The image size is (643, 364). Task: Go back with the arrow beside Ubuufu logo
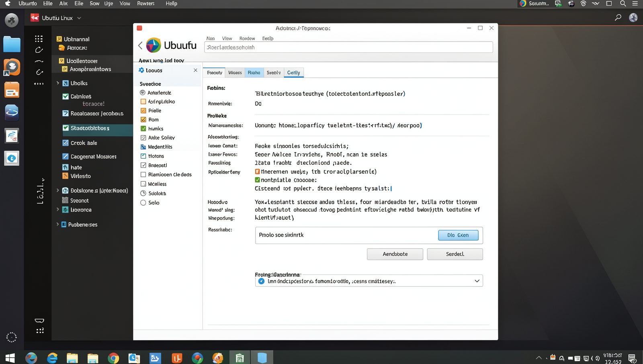140,45
